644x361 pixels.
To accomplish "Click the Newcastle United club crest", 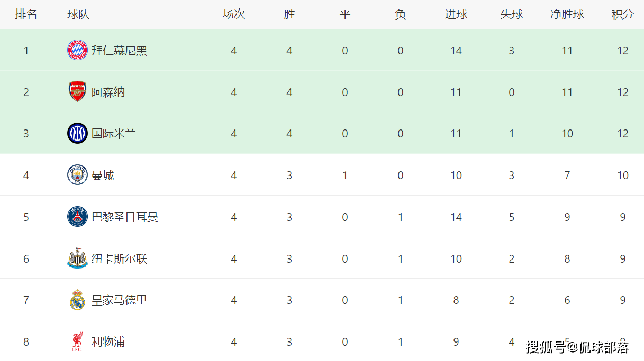I will pyautogui.click(x=77, y=258).
